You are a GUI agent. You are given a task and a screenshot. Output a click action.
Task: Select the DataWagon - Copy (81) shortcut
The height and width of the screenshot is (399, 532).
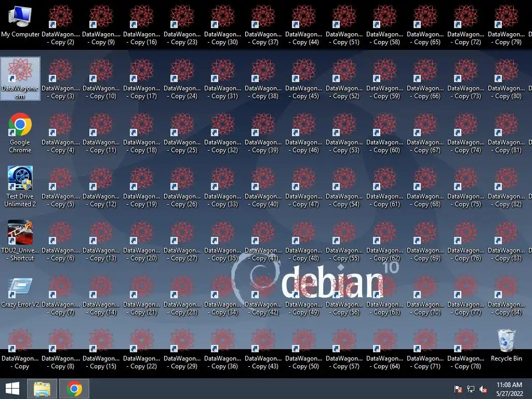[507, 133]
